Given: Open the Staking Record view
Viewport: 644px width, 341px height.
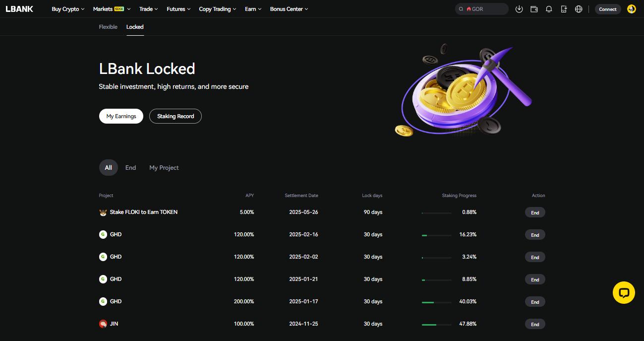Looking at the screenshot, I should (175, 116).
